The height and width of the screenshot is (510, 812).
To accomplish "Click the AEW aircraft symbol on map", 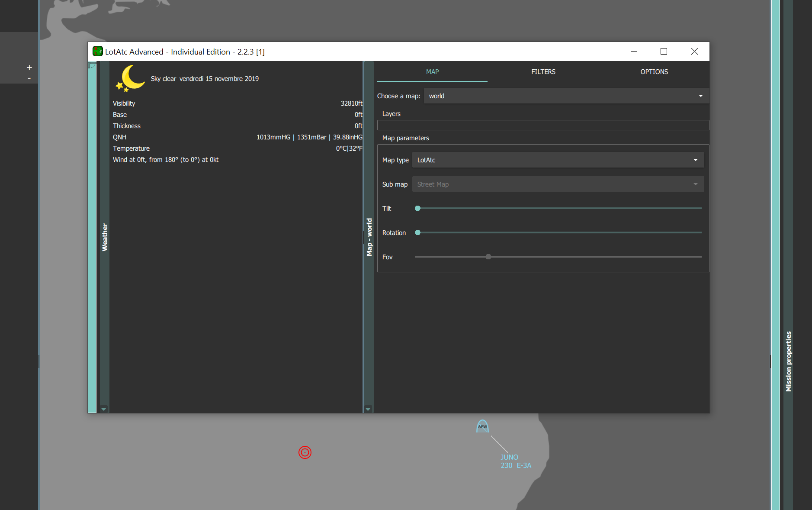I will tap(482, 426).
